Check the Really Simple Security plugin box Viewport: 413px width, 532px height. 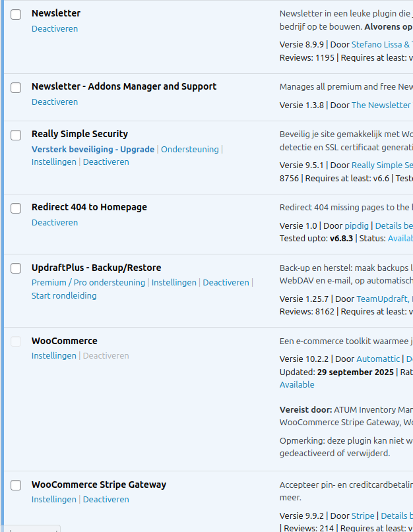16,135
